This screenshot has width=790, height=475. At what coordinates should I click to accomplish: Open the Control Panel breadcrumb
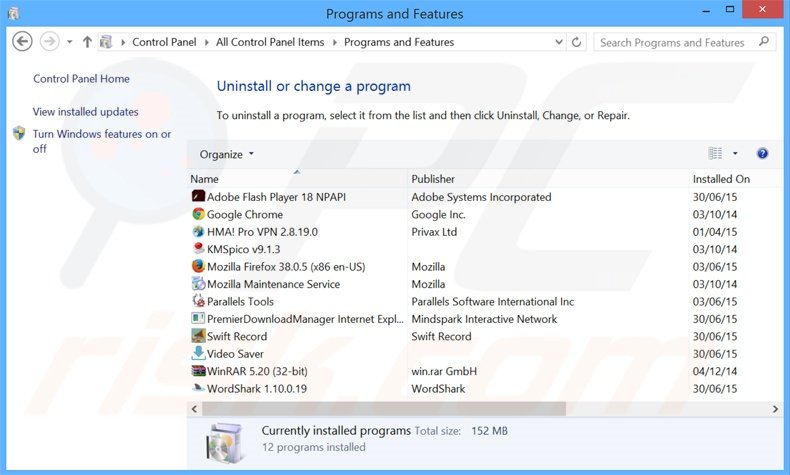pyautogui.click(x=164, y=42)
